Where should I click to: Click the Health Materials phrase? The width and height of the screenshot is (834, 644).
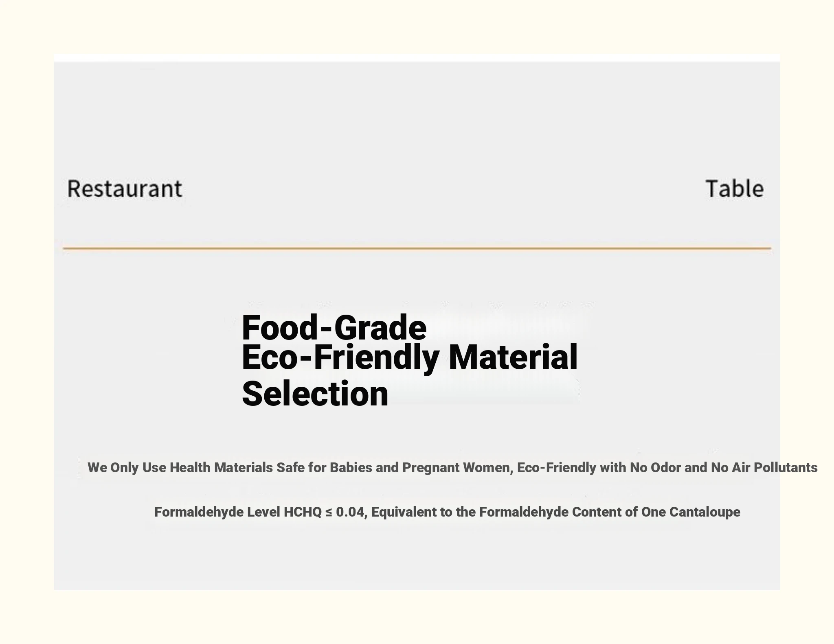tap(221, 467)
